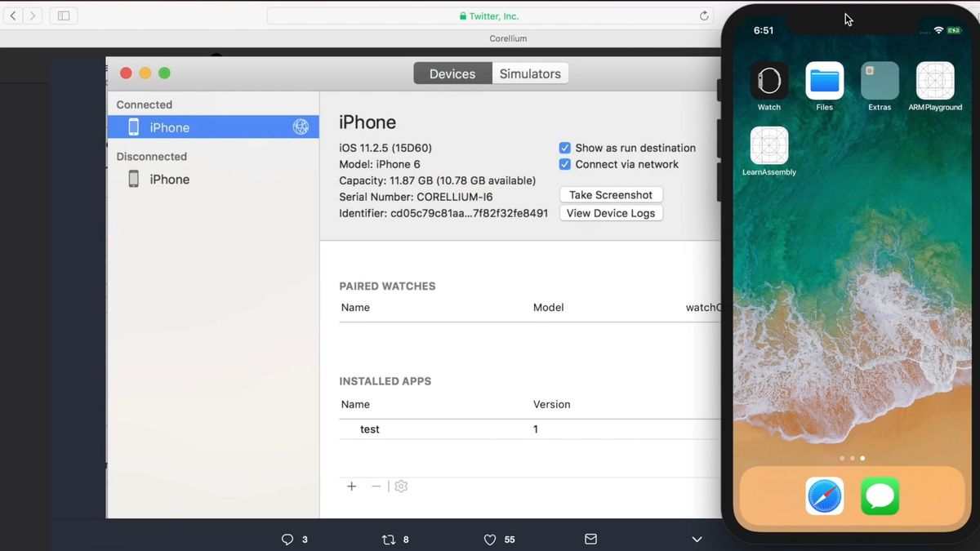The width and height of the screenshot is (980, 551).
Task: Click the retweet icon
Action: (389, 540)
